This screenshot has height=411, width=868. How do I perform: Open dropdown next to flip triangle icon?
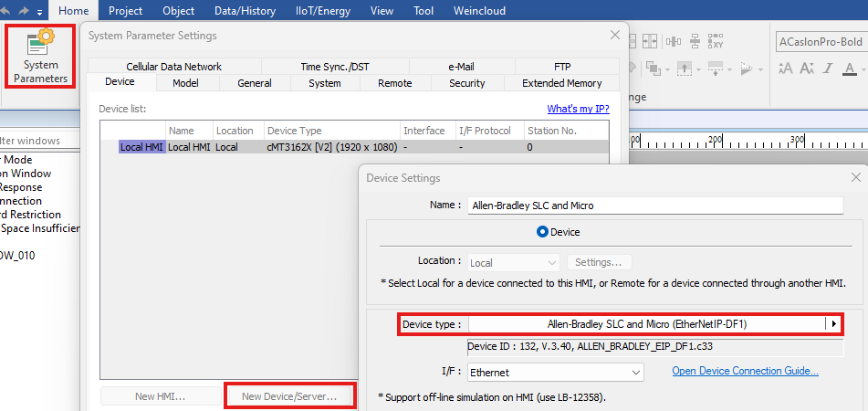pos(760,69)
